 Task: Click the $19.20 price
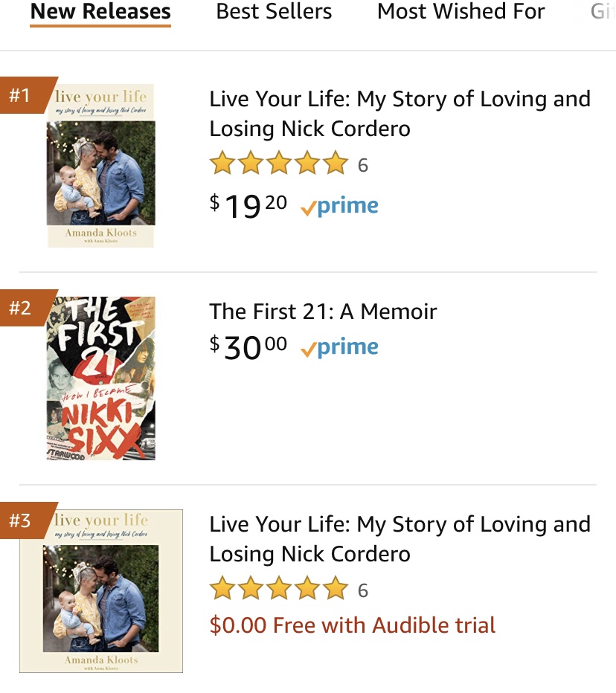pos(248,206)
